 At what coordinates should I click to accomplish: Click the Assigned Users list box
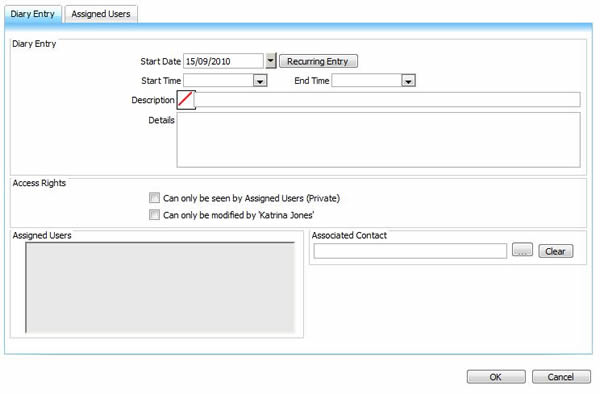click(x=160, y=287)
